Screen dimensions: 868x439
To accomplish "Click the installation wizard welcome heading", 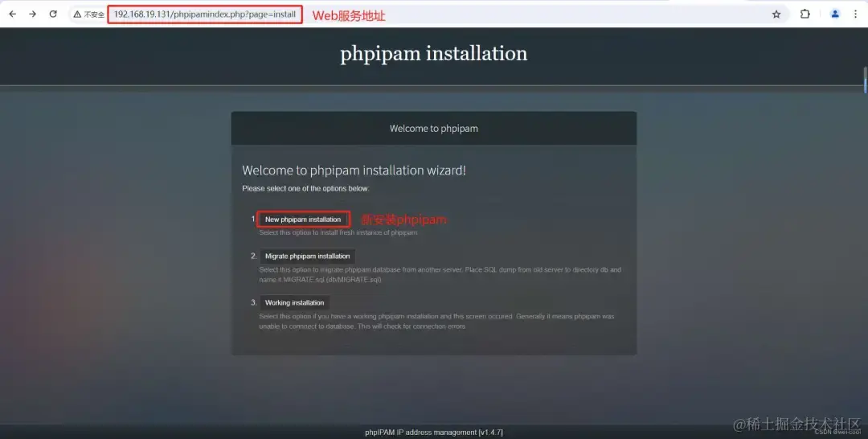I will 354,170.
